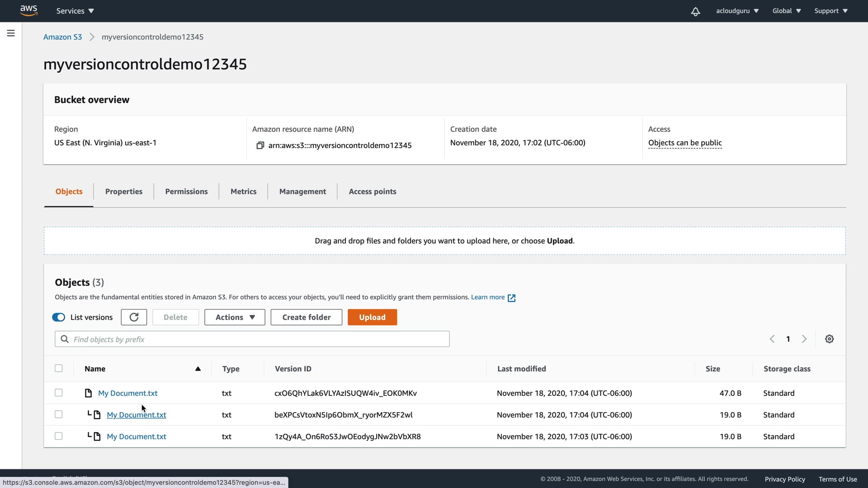Click the Learn more external link icon
Screen dimensions: 868x488
511,298
